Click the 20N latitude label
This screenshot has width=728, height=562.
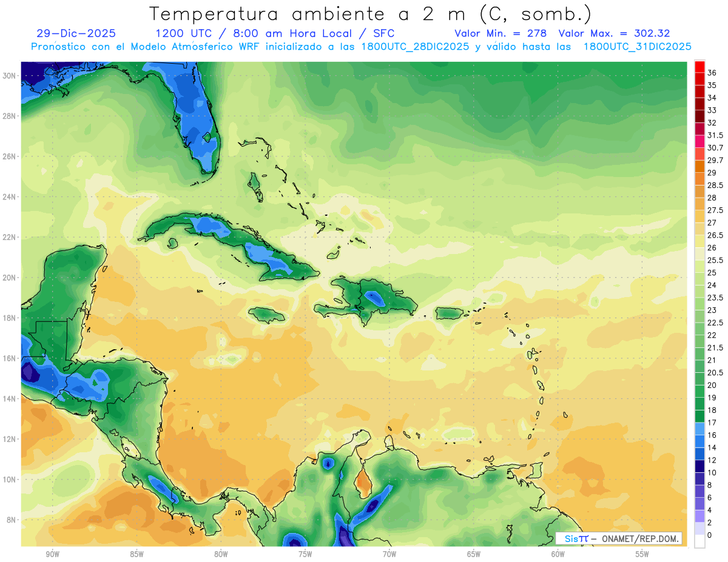pyautogui.click(x=10, y=278)
